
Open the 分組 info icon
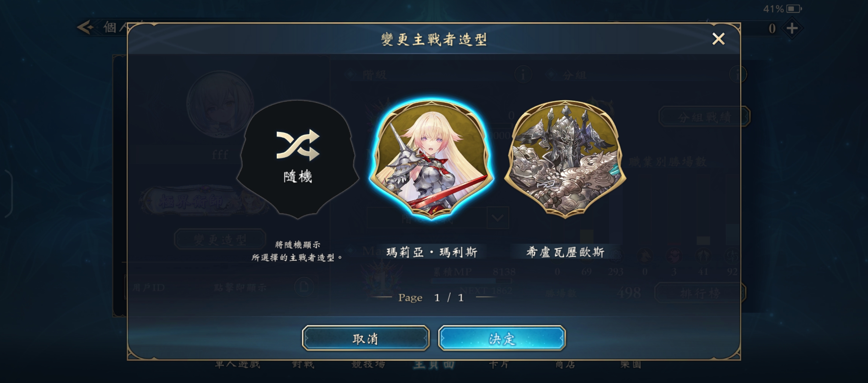(738, 74)
